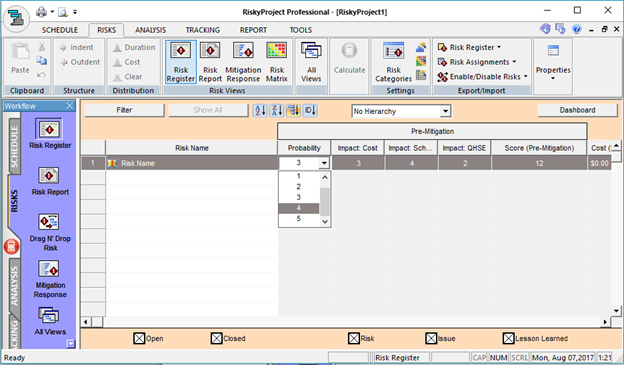Open the Risk Matrix view
The width and height of the screenshot is (624, 365).
pyautogui.click(x=277, y=62)
